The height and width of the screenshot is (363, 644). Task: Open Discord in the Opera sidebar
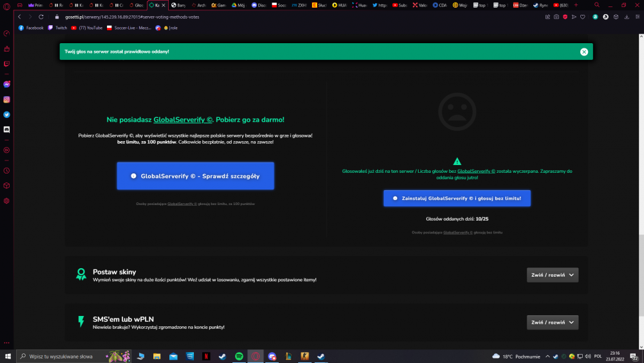[6, 130]
